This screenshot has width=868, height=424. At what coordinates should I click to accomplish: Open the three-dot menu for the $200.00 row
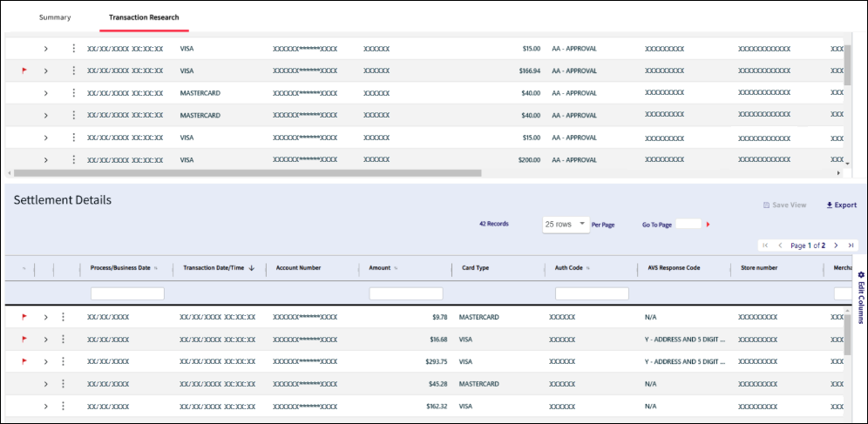[x=74, y=160]
